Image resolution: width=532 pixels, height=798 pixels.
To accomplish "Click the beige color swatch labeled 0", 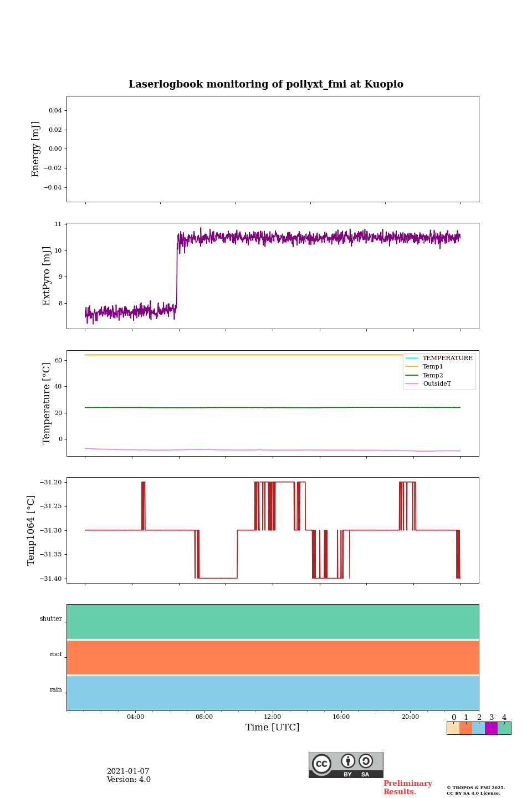I will pos(453,728).
